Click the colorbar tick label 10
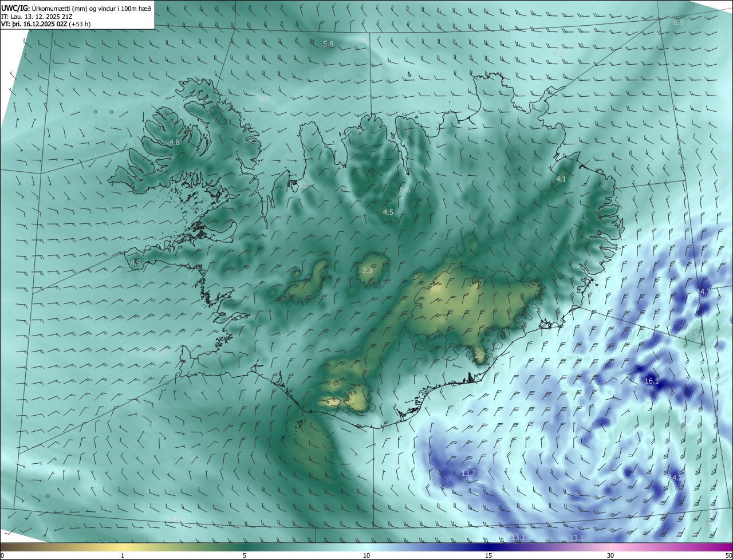 coord(366,555)
